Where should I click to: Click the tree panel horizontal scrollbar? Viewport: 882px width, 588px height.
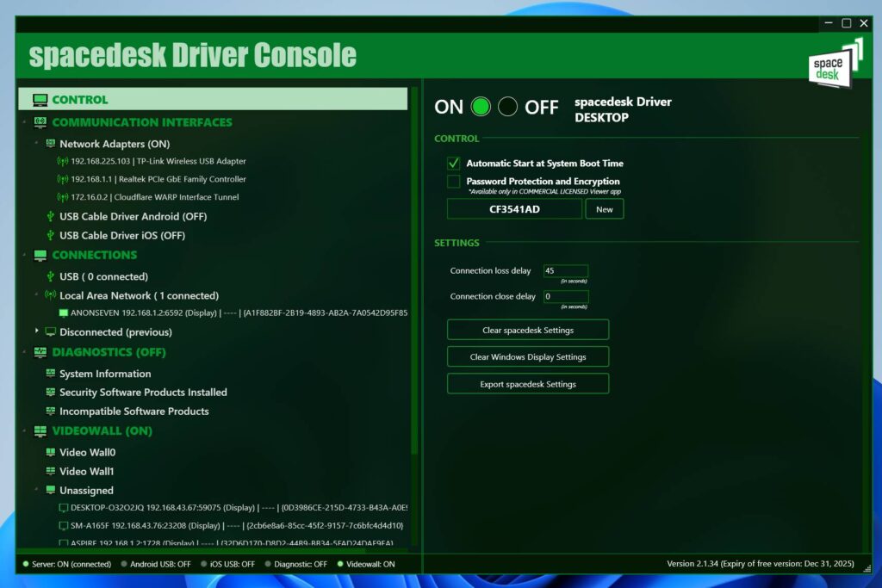pos(191,550)
